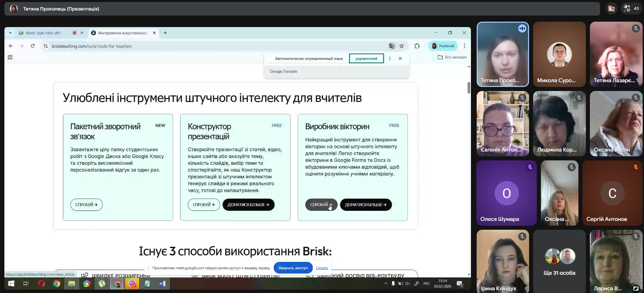Open the clock showing 15:14 03.02.2026
The image size is (644, 293).
coord(443,284)
